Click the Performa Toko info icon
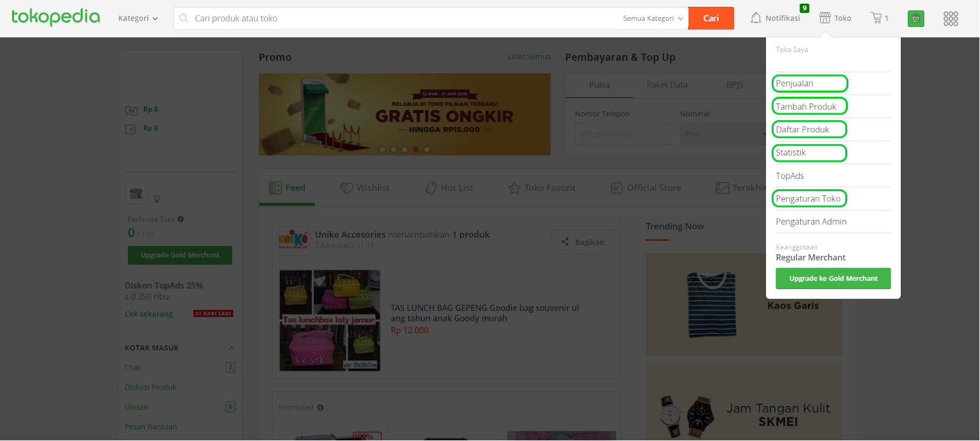This screenshot has width=980, height=441. pos(181,219)
